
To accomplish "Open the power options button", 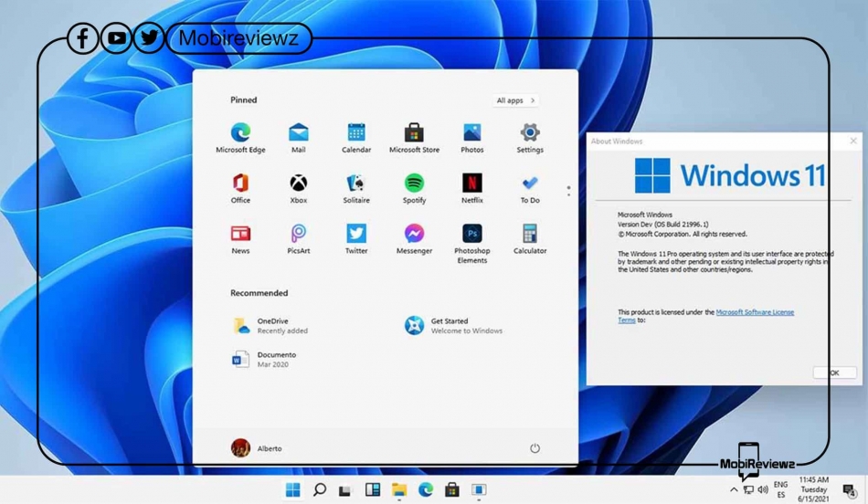I will (x=535, y=448).
